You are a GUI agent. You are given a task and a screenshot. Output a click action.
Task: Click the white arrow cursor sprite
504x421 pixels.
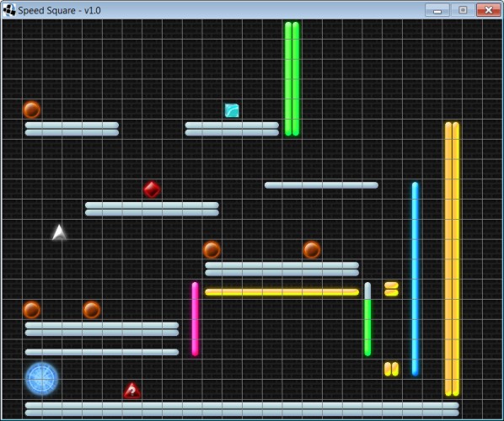pos(59,232)
